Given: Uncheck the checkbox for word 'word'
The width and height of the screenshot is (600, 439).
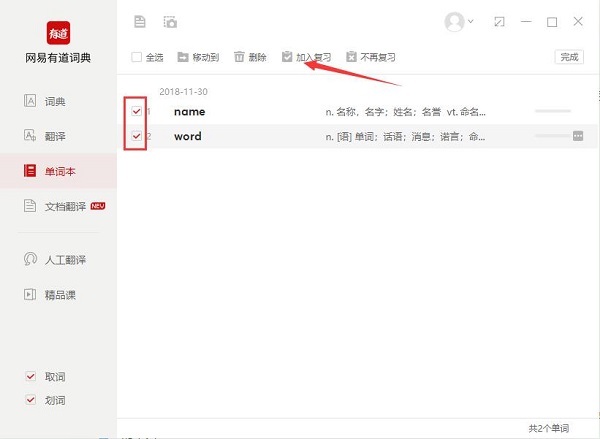Looking at the screenshot, I should pyautogui.click(x=136, y=136).
